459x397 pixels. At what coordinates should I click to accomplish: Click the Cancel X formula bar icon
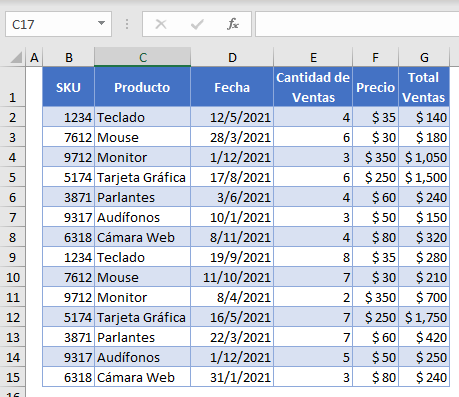tap(161, 24)
